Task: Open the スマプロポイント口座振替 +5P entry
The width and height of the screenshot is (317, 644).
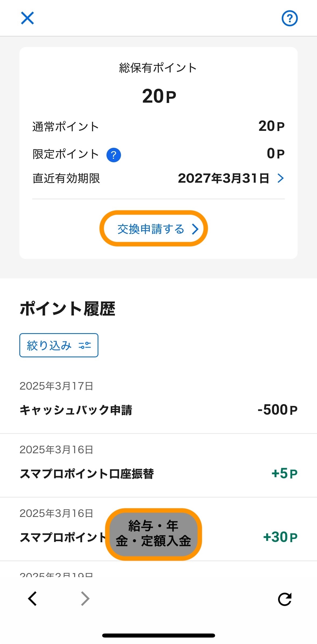Action: [87, 474]
